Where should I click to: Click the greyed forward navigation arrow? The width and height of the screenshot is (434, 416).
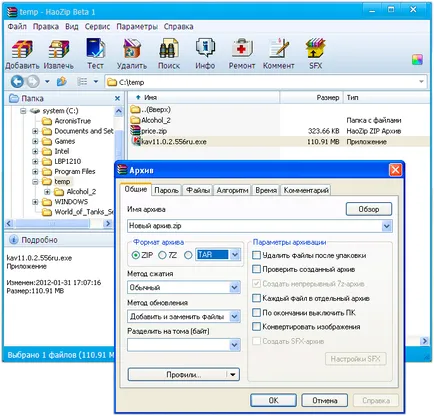(33, 81)
